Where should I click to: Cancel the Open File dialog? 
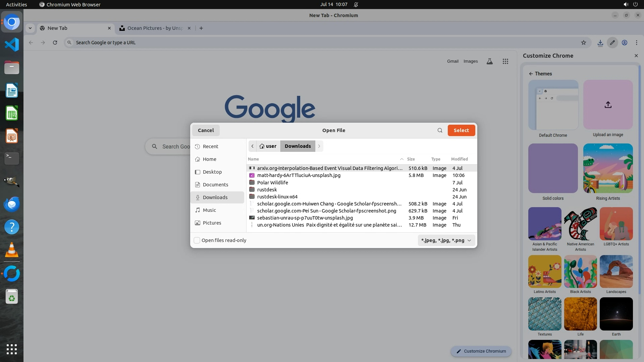coord(206,130)
